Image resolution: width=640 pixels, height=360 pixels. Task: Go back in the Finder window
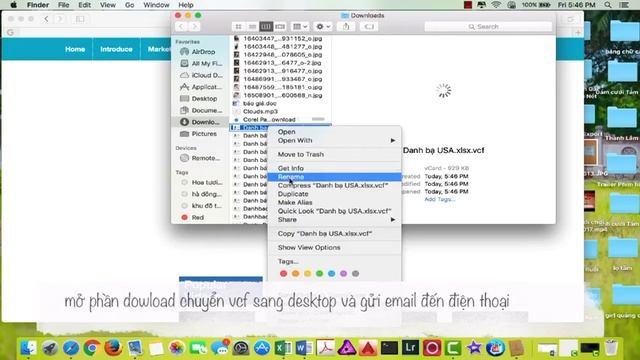(x=181, y=27)
